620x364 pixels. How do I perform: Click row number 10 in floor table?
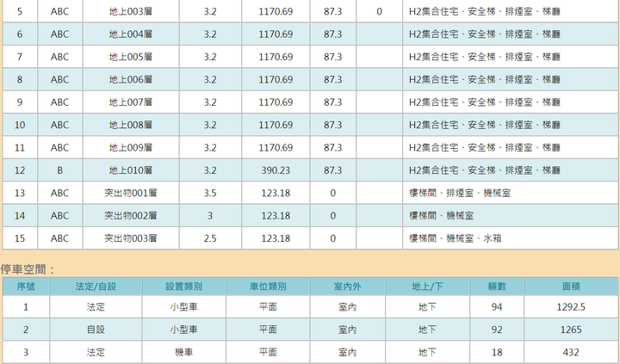[20, 125]
